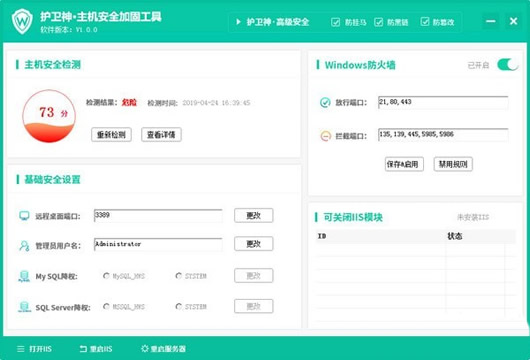530x360 pixels.
Task: Focus the 远程桌面端口 field showing 3389
Action: coord(158,216)
